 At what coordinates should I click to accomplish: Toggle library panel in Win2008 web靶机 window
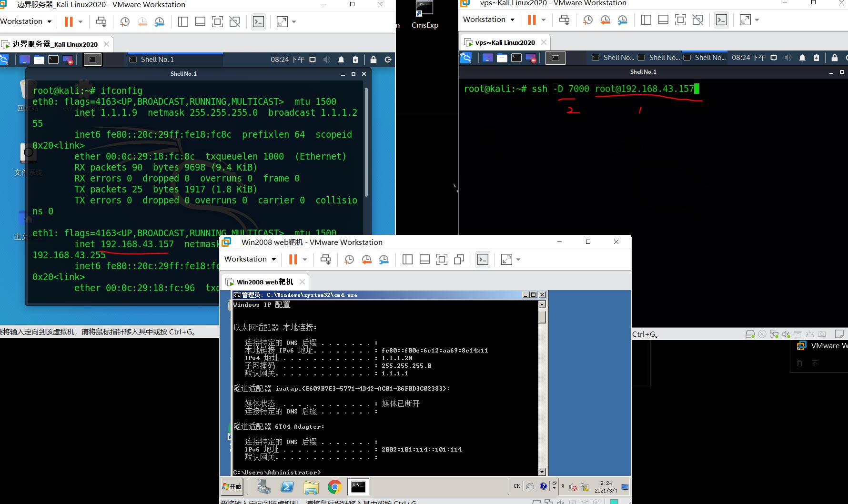pos(407,259)
